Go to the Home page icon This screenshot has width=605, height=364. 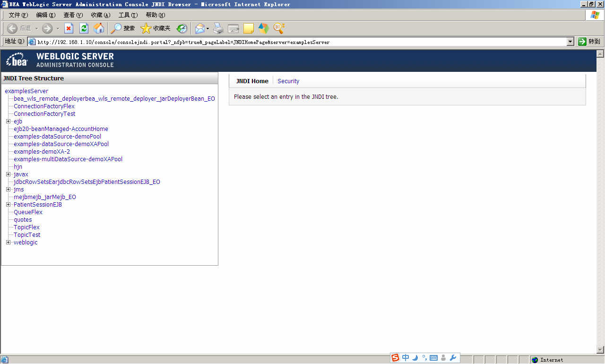(x=99, y=28)
